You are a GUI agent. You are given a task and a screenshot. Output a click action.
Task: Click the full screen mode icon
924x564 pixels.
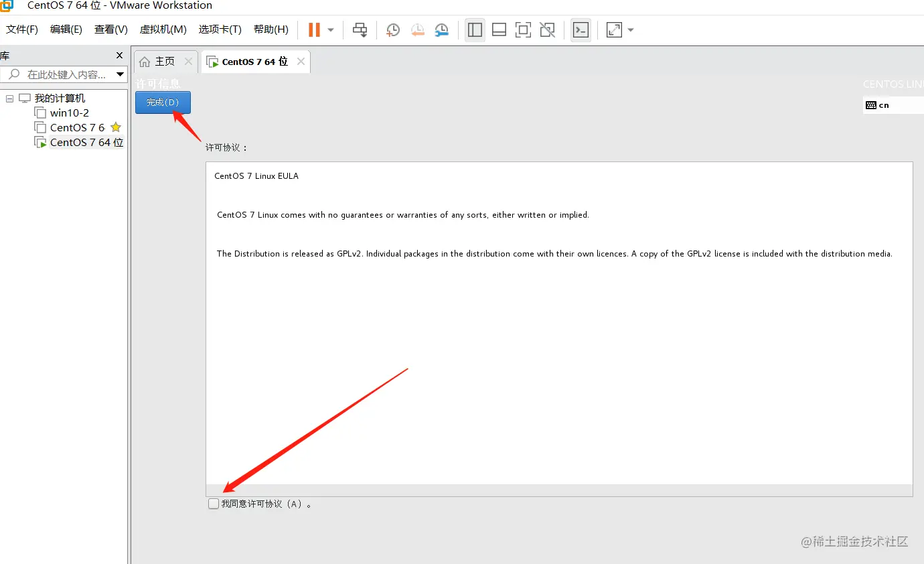click(x=523, y=30)
